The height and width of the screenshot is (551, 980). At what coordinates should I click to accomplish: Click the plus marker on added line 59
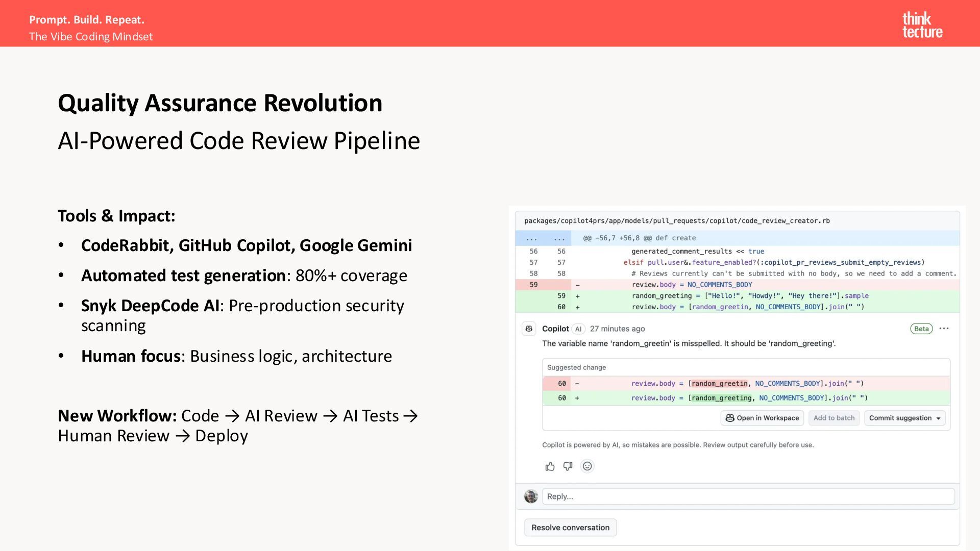[x=577, y=296]
